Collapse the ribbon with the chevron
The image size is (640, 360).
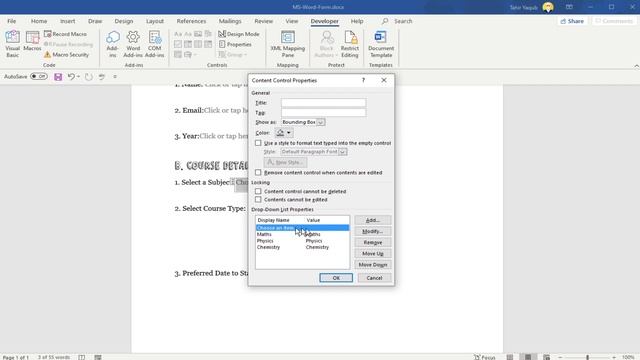pos(636,66)
